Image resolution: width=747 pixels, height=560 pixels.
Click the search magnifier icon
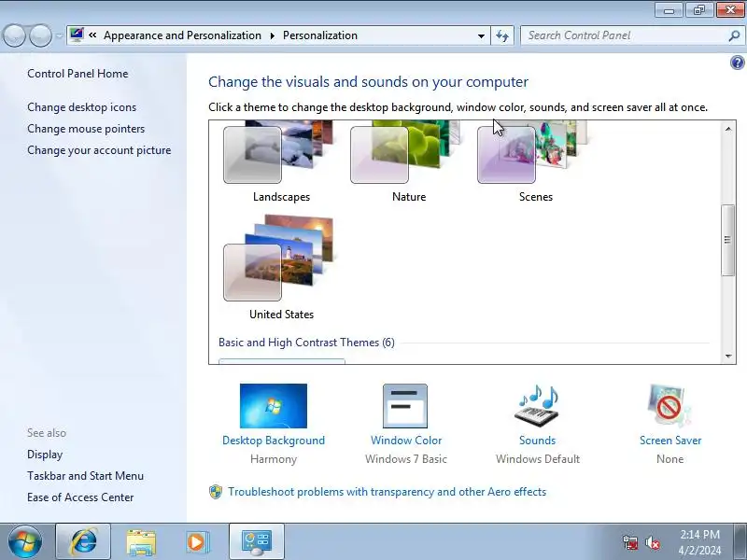coord(734,35)
